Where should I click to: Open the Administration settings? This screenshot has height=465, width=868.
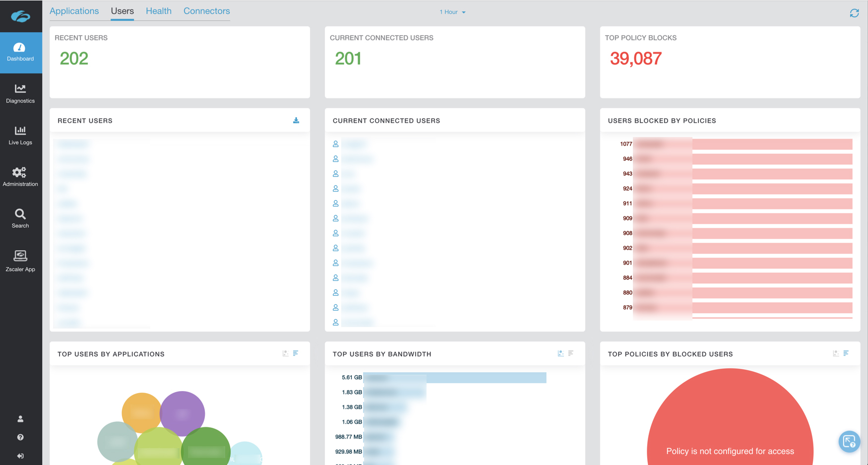[20, 177]
